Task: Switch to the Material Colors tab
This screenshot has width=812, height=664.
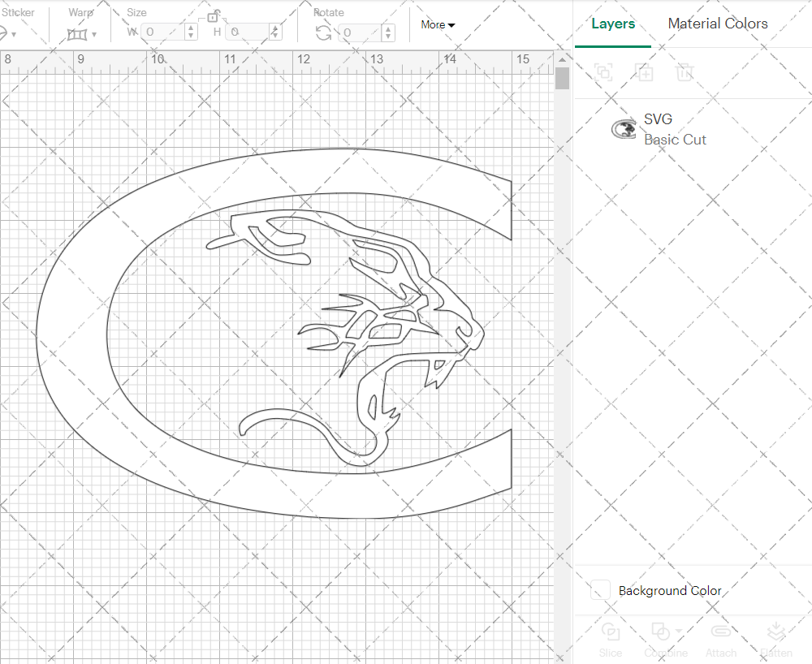Action: 718,24
